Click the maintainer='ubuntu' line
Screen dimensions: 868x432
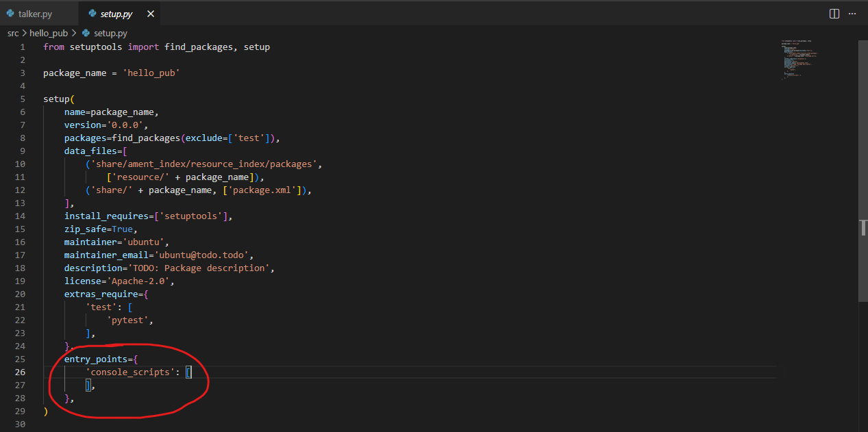tap(117, 242)
